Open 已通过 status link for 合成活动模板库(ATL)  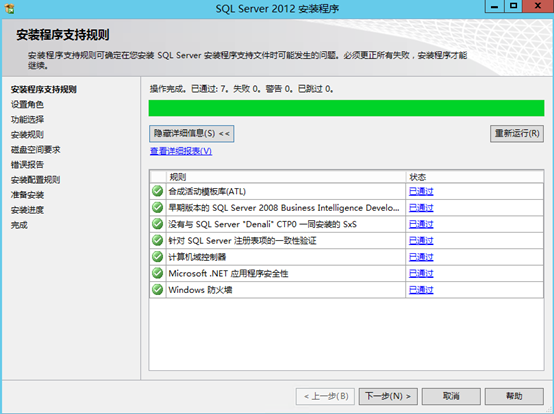(421, 191)
